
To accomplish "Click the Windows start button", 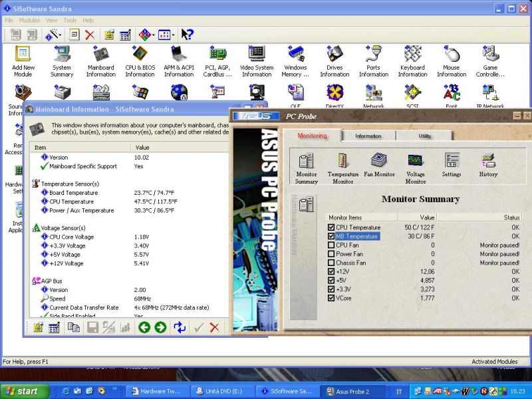I will coord(24,391).
